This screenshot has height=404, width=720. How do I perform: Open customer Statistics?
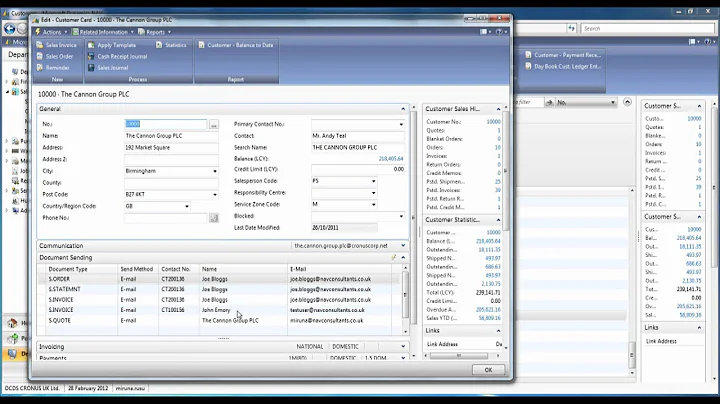pos(171,45)
